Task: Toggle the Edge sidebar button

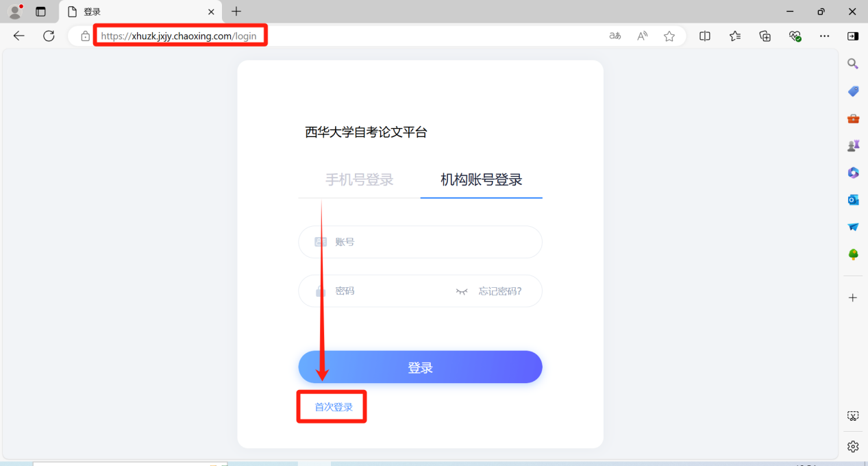Action: tap(853, 36)
